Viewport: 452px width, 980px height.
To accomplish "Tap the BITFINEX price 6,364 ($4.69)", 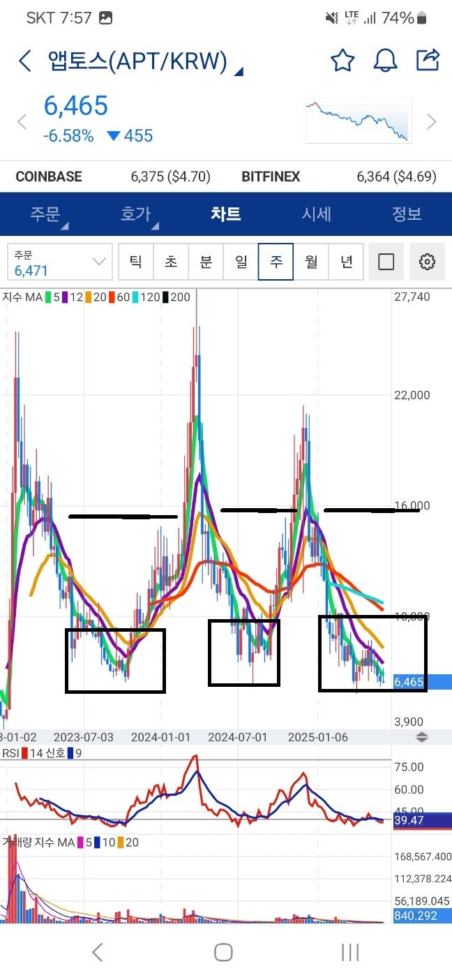I will pyautogui.click(x=396, y=177).
